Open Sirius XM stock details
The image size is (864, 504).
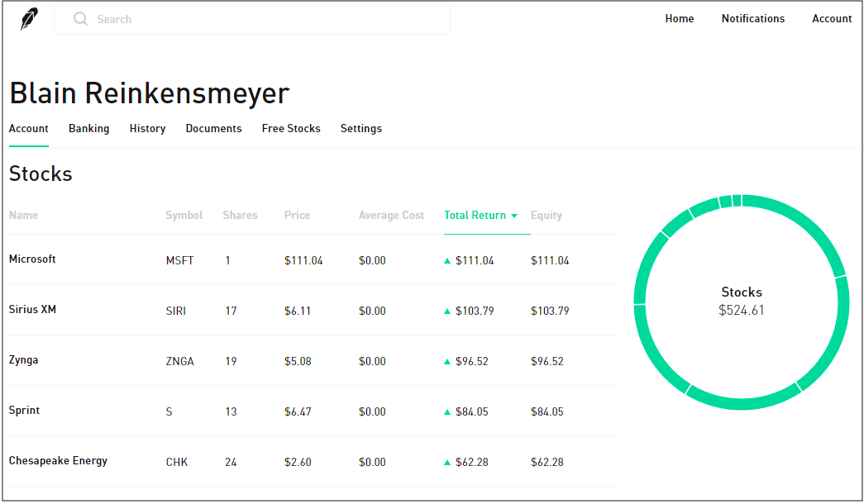tap(32, 310)
